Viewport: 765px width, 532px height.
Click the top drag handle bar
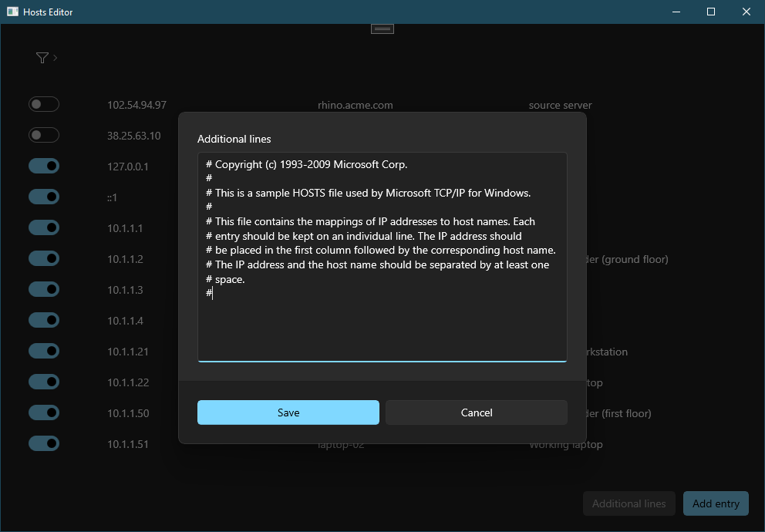382,29
